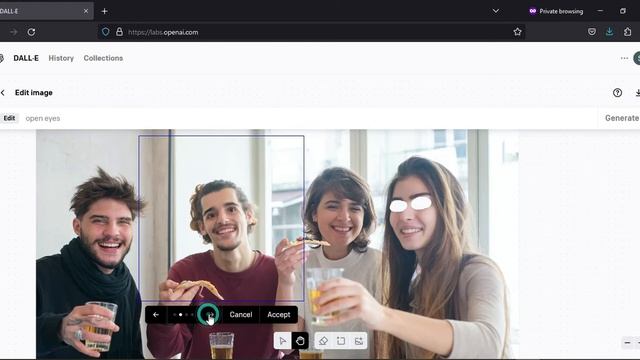Select the arrow pointer tool

coord(282,341)
